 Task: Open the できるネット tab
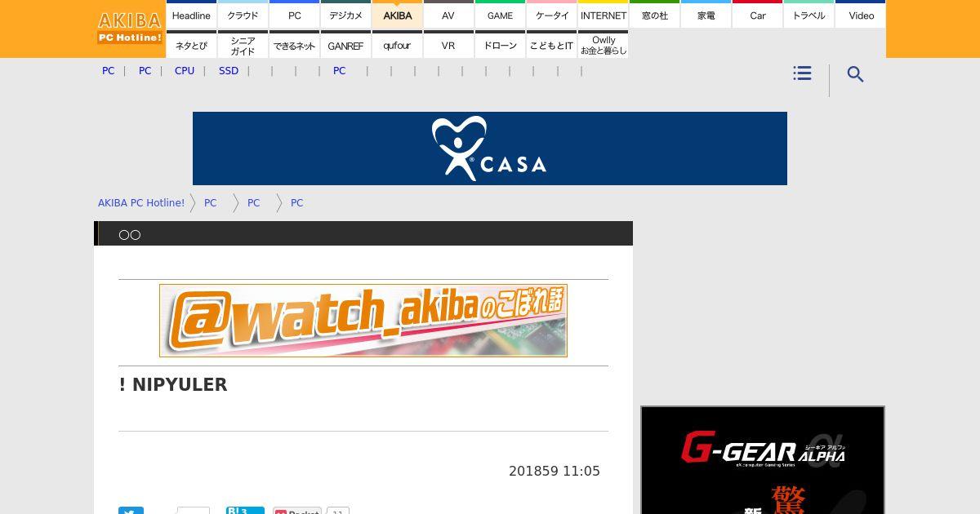coord(294,46)
